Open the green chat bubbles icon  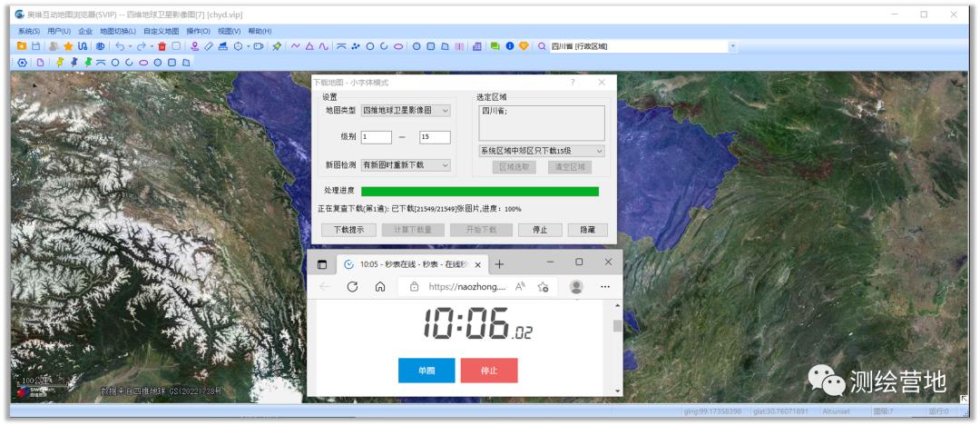click(x=495, y=46)
